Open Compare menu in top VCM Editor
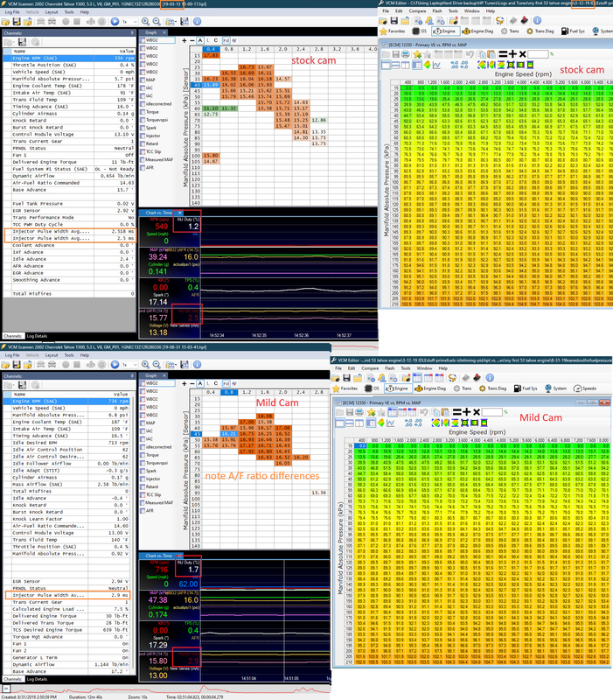The height and width of the screenshot is (700, 613). point(417,10)
